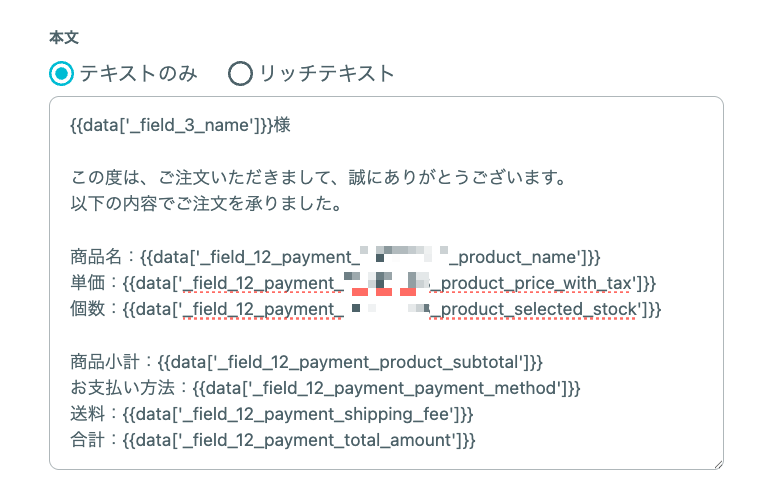
Task: Click the line この度は、ご注文いただきまして
Action: tap(319, 177)
